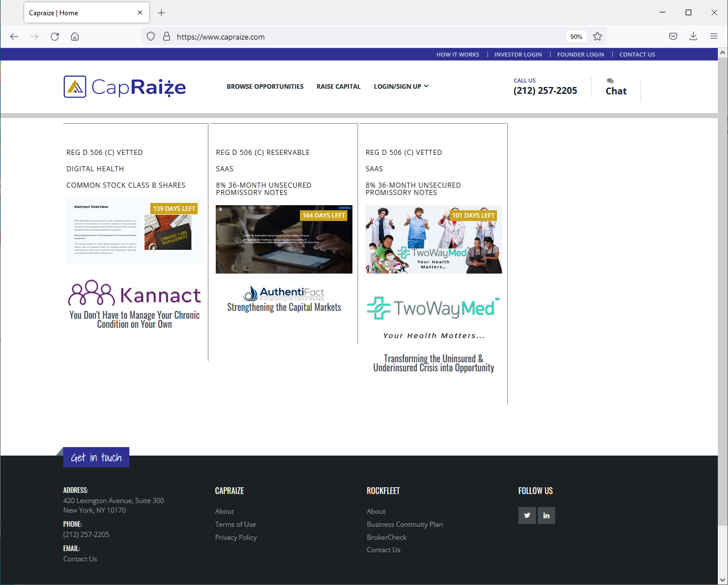Open Privacy Policy footer link
Viewport: 728px width, 585px height.
(236, 538)
